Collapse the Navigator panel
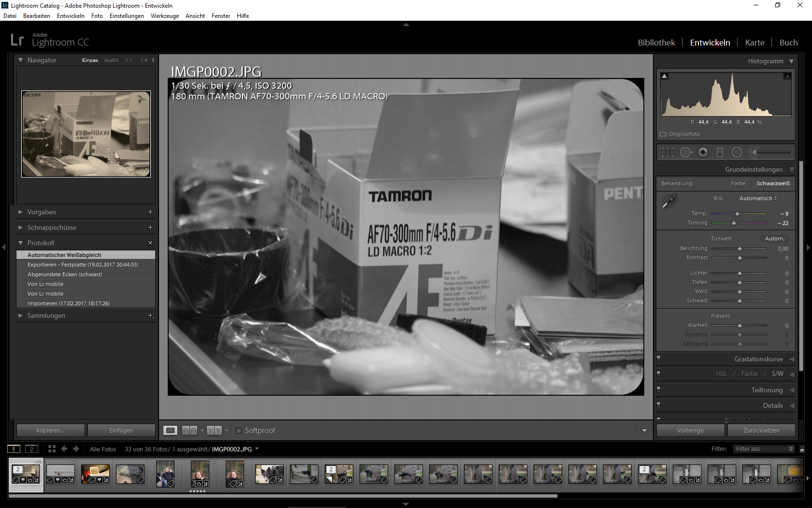 tap(20, 60)
